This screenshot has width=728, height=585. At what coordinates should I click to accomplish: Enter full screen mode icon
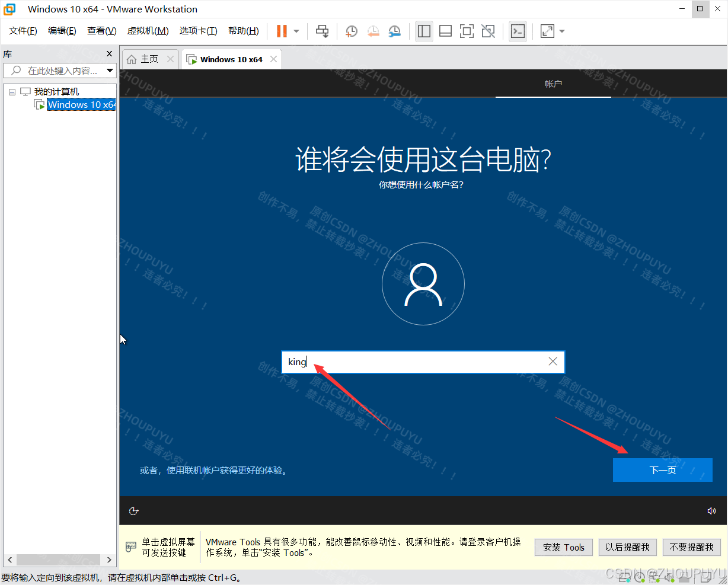click(467, 31)
